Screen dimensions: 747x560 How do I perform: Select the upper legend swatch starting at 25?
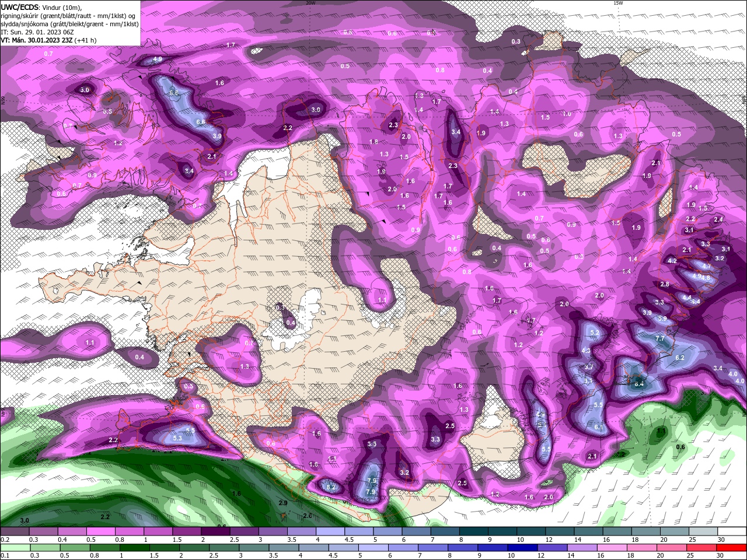[704, 531]
